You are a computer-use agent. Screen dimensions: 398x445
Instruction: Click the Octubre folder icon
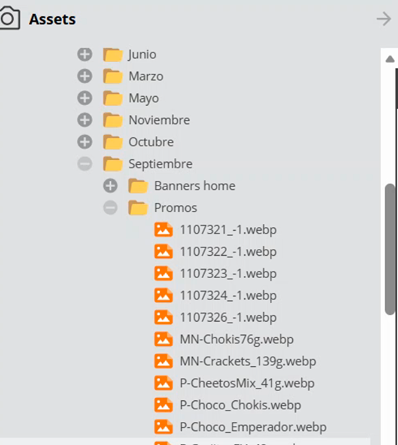pyautogui.click(x=113, y=142)
